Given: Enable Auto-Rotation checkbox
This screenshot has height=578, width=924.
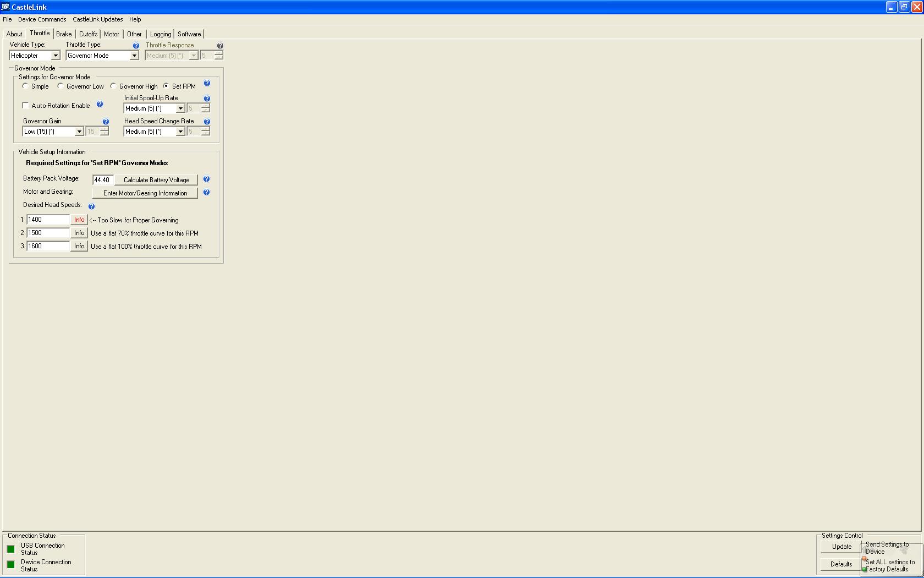Looking at the screenshot, I should point(25,105).
